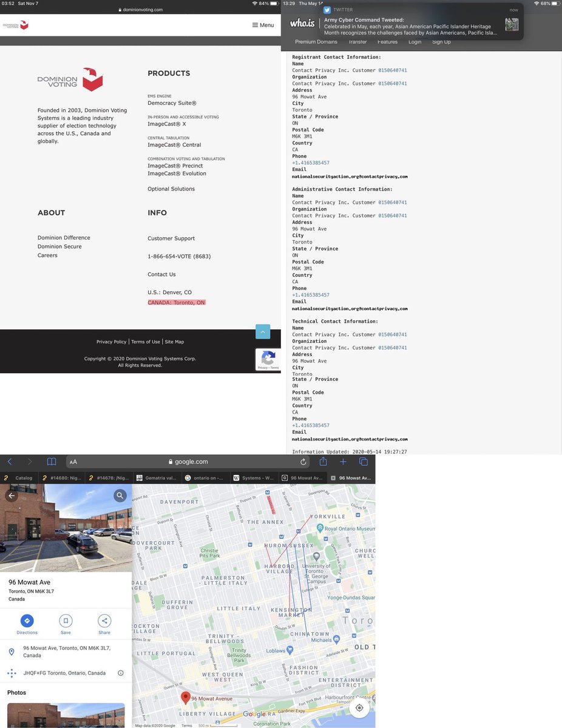Click the reCAPTCHA badge
The height and width of the screenshot is (728, 562).
pyautogui.click(x=268, y=360)
